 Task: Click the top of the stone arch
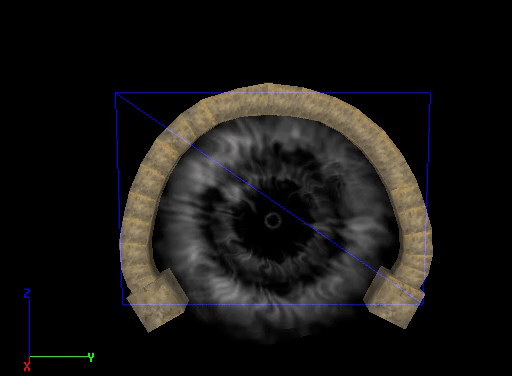[x=269, y=99]
